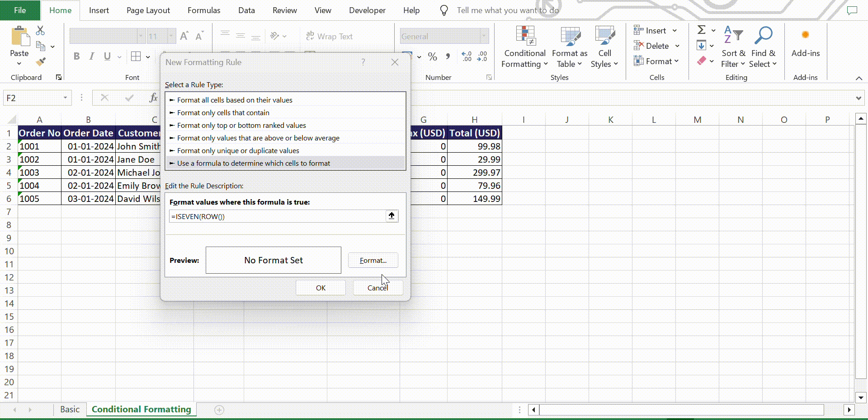Open the Name Box dropdown
Viewport: 868px width, 420px height.
(65, 98)
